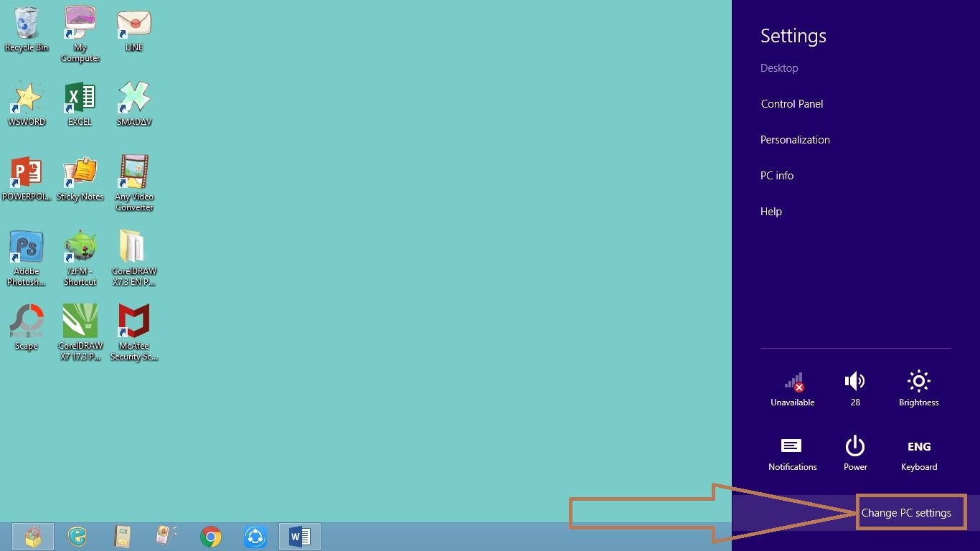Image resolution: width=980 pixels, height=551 pixels.
Task: Select the LINE desktop shortcut
Action: (x=134, y=29)
